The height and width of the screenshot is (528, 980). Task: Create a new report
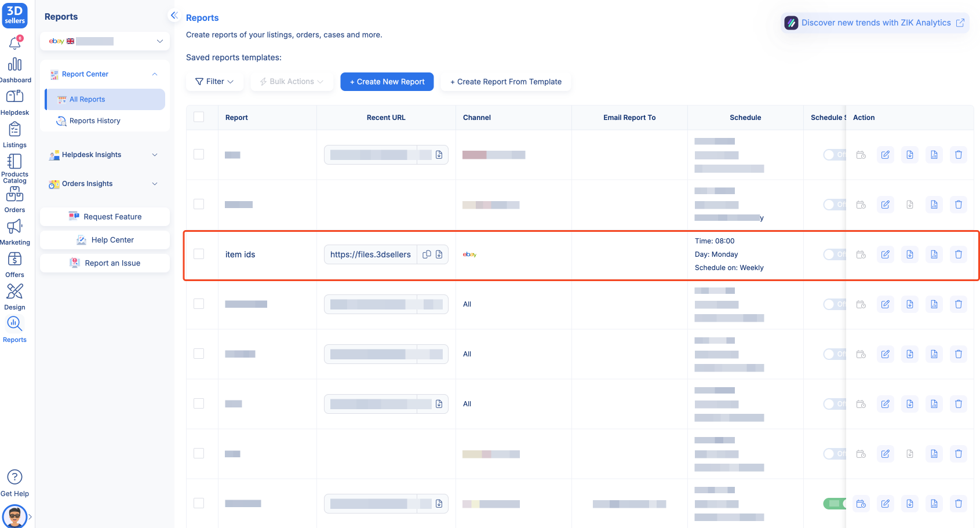[387, 82]
